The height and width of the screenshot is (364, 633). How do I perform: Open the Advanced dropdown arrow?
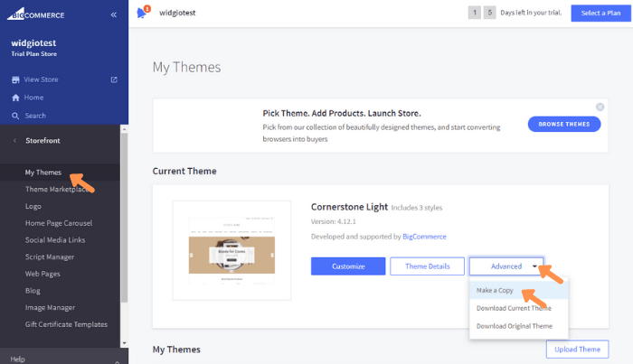pos(534,266)
